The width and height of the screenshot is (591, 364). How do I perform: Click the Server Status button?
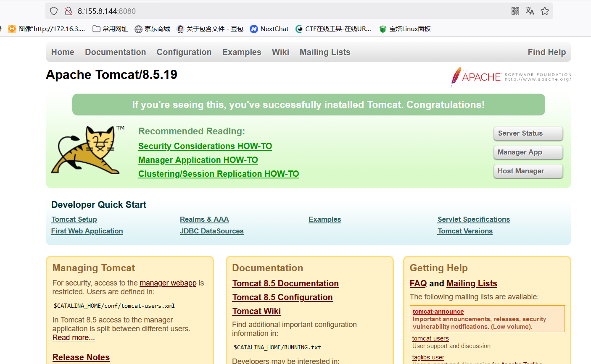528,134
